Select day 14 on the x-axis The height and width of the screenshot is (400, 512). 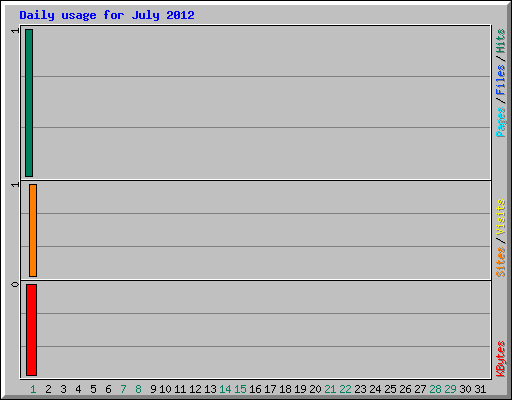pyautogui.click(x=225, y=389)
